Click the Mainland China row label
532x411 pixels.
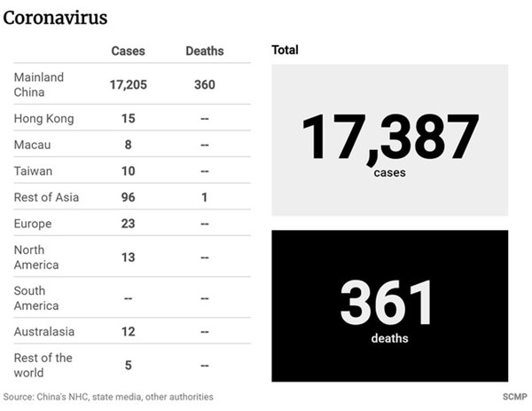39,84
